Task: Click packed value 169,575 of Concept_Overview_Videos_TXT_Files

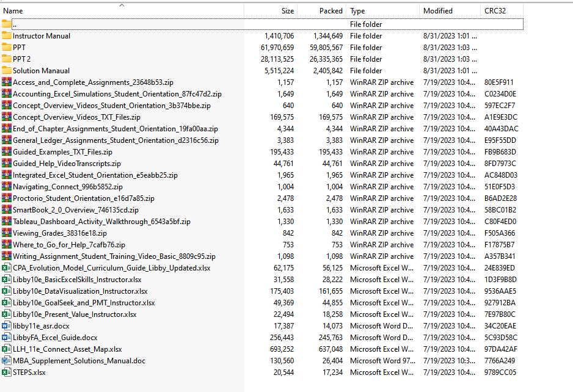Action: click(x=330, y=117)
